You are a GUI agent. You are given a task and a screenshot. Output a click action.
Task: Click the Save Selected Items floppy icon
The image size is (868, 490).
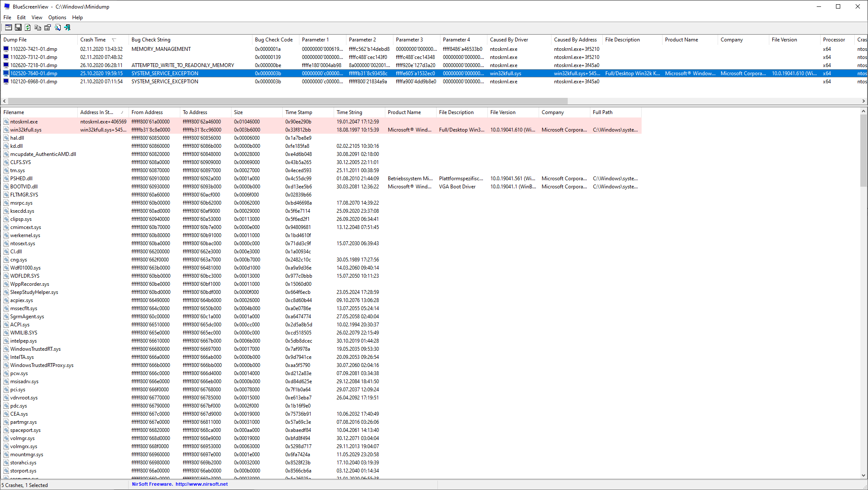[x=18, y=27]
